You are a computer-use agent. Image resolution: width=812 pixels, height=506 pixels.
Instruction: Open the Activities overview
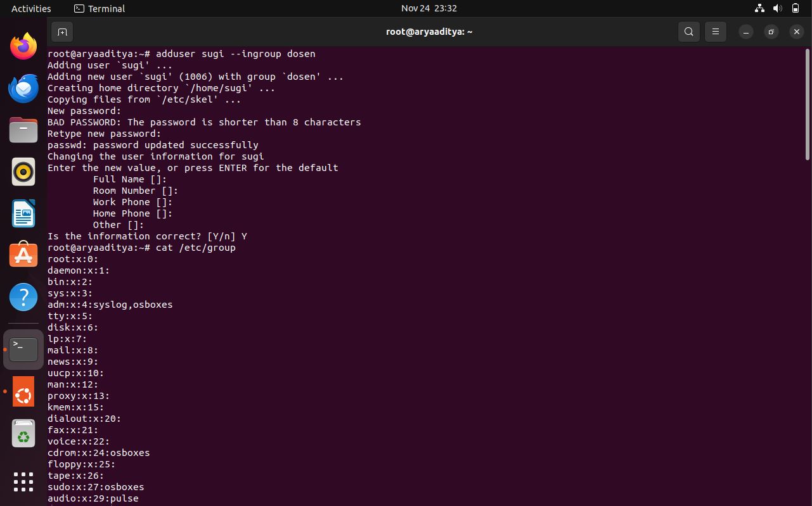coord(31,8)
